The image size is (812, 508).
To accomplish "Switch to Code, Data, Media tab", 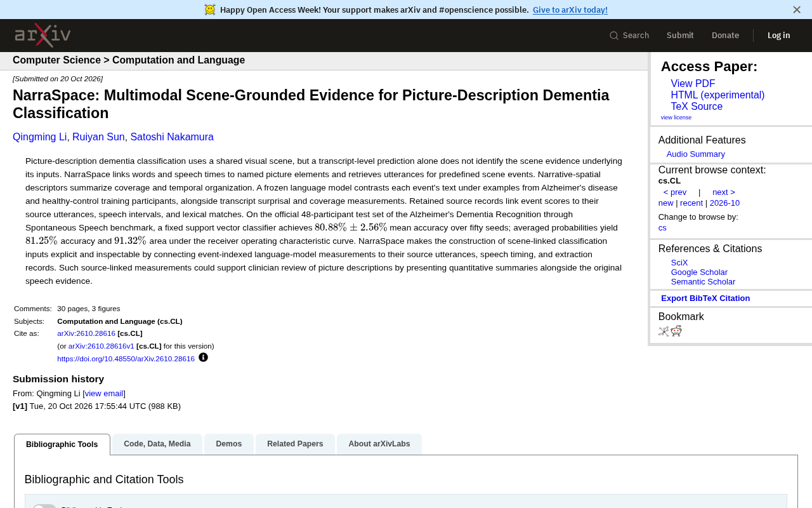I will tap(157, 444).
